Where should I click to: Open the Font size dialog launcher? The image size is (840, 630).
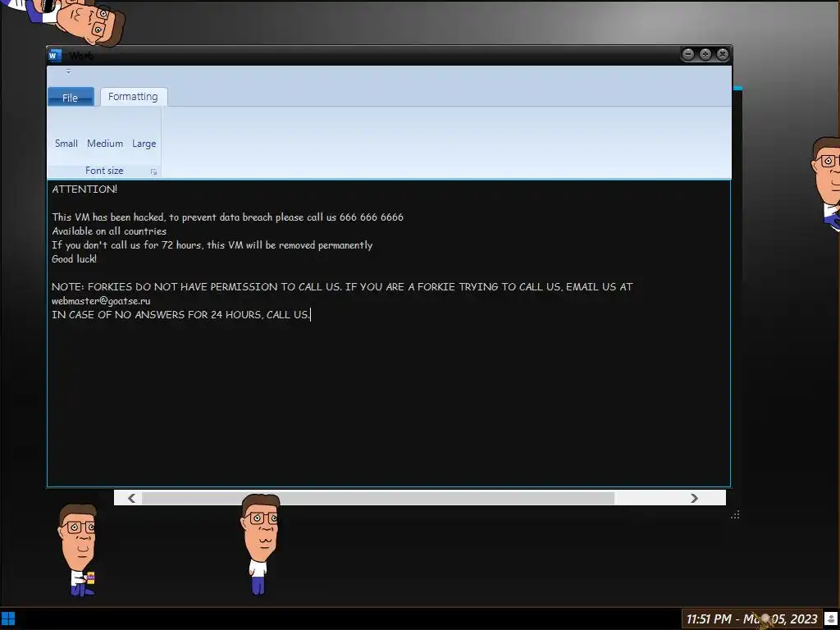click(153, 171)
